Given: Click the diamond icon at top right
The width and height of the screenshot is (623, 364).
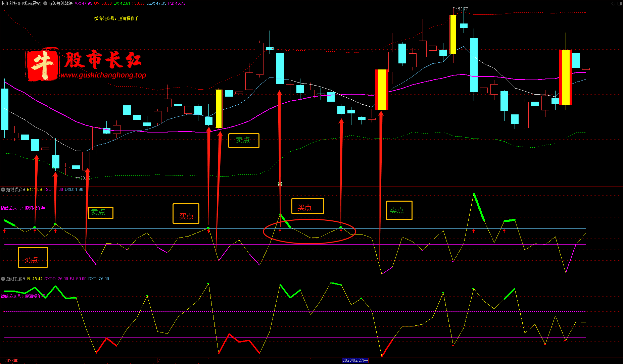Looking at the screenshot, I should point(613,3).
